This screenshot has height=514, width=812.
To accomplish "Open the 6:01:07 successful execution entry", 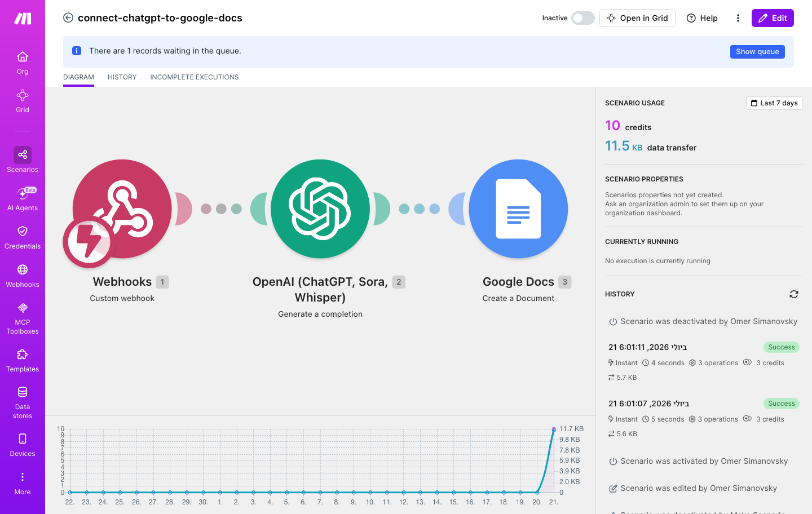I will (704, 418).
